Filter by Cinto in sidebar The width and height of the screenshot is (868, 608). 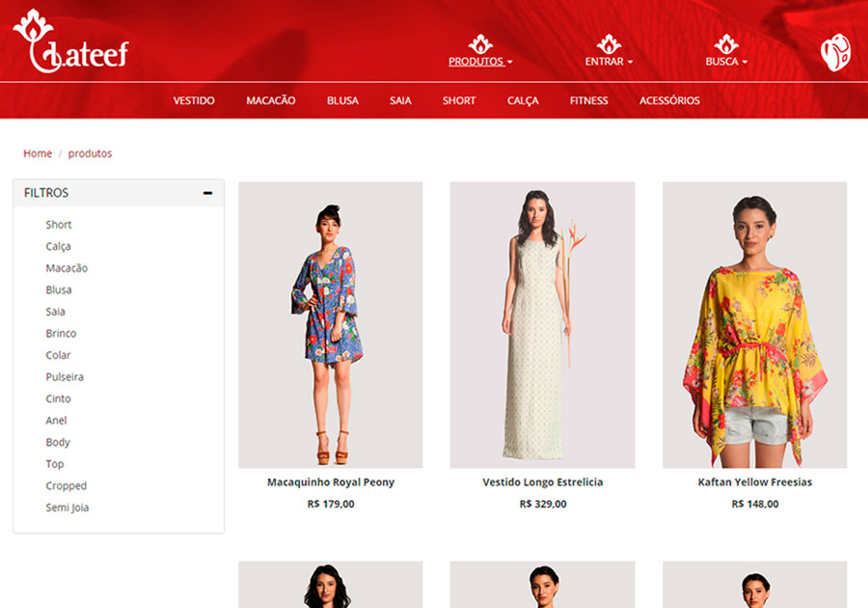point(58,399)
